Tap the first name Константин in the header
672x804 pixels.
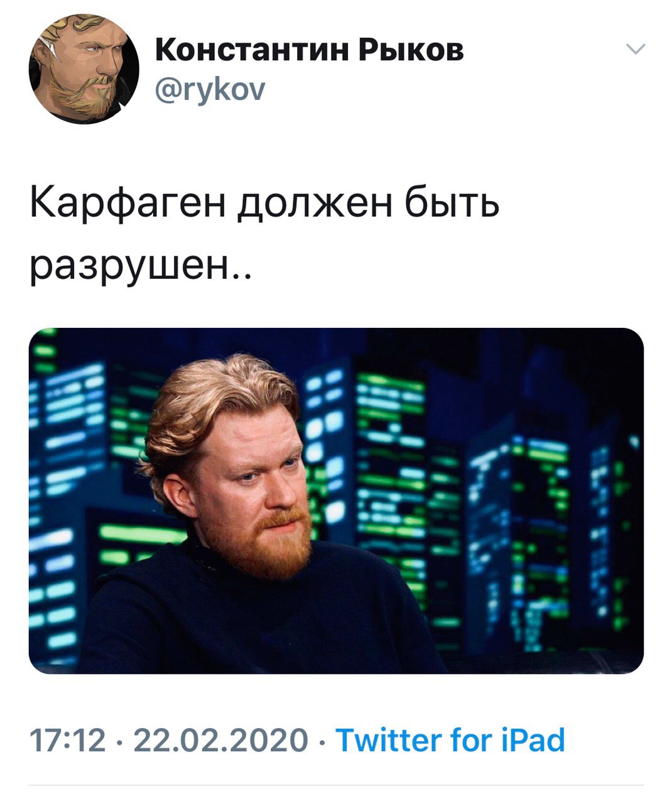[x=251, y=50]
